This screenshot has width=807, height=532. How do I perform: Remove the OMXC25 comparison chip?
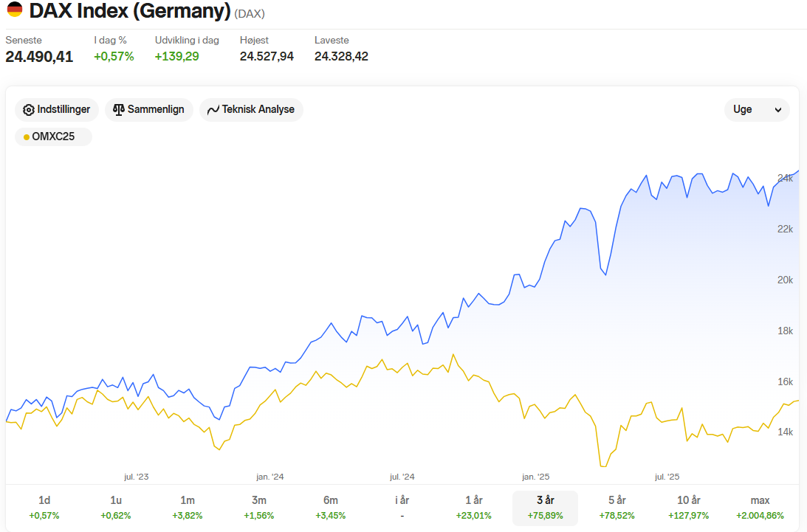pos(53,137)
